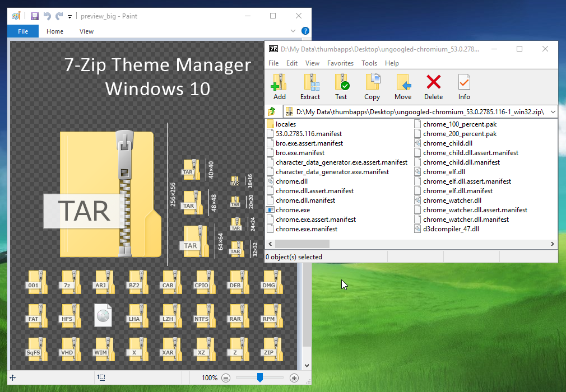Open the Favorites menu in 7-Zip
This screenshot has width=566, height=392.
coord(340,63)
